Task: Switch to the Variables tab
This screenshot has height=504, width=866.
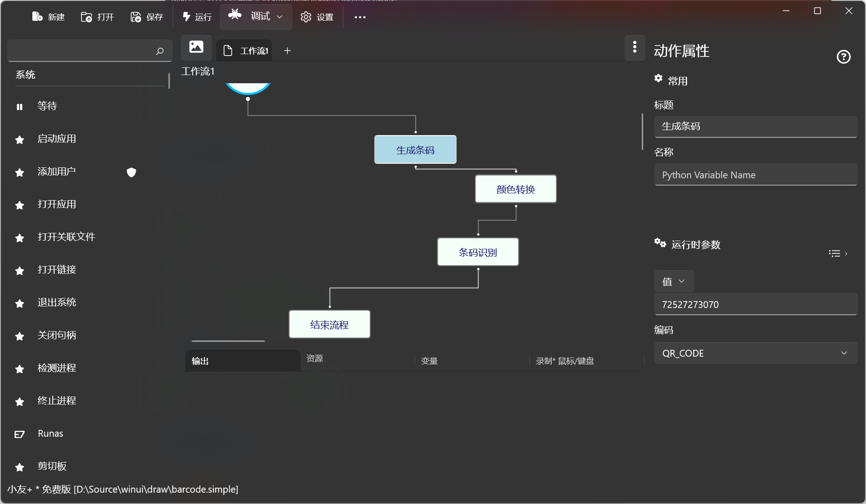Action: pyautogui.click(x=429, y=361)
